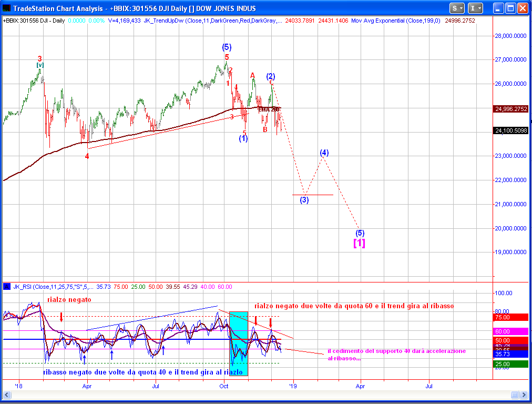This screenshot has height=404, width=532.
Task: Click the 75.00 RSI level marker
Action: point(511,317)
